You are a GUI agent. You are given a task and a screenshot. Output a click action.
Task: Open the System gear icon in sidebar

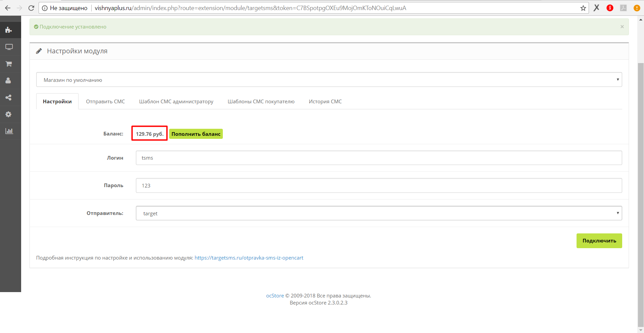click(x=9, y=114)
